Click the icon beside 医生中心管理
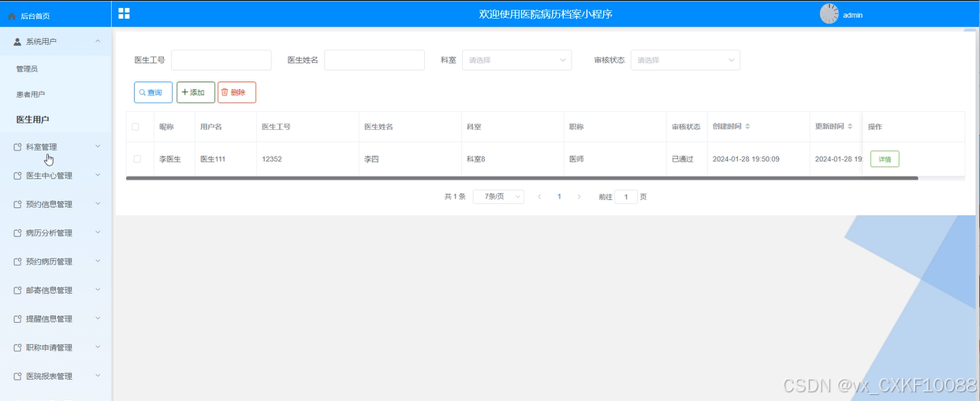980x401 pixels. [x=17, y=176]
